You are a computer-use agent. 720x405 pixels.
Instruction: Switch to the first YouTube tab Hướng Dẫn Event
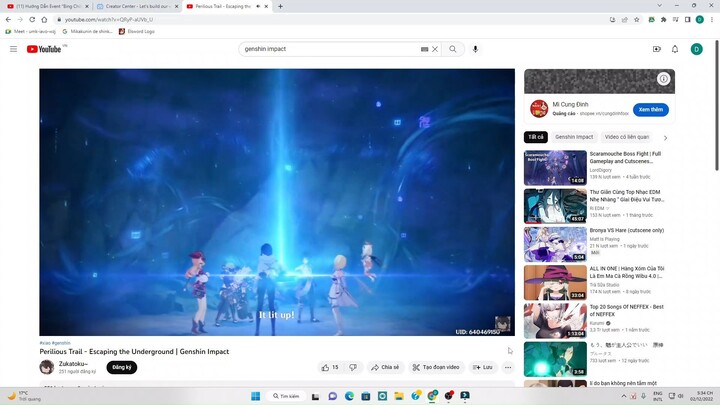coord(46,6)
